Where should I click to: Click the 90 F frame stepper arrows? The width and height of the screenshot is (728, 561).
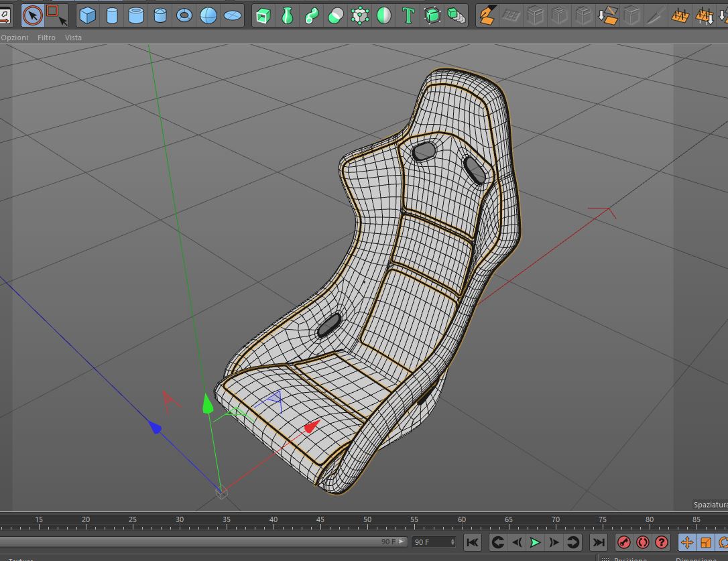point(453,542)
